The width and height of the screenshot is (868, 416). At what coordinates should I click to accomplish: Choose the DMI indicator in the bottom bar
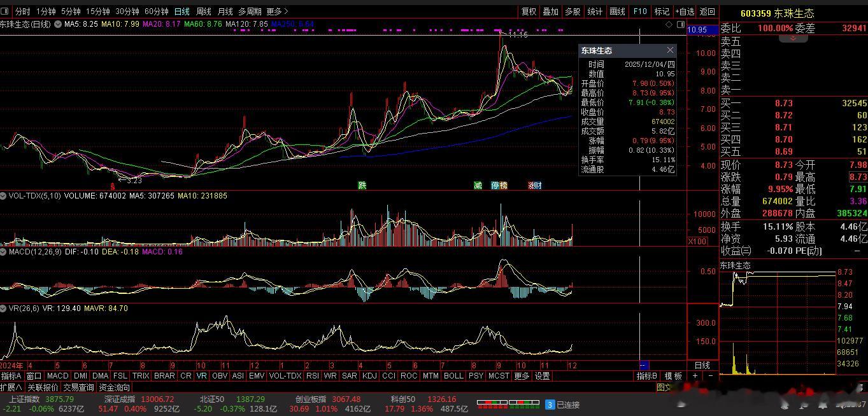[x=80, y=376]
